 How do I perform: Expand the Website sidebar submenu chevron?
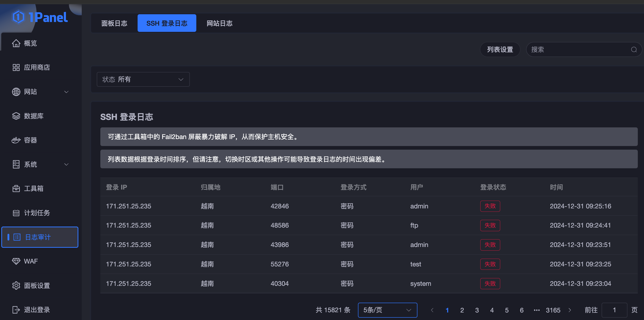click(x=66, y=92)
